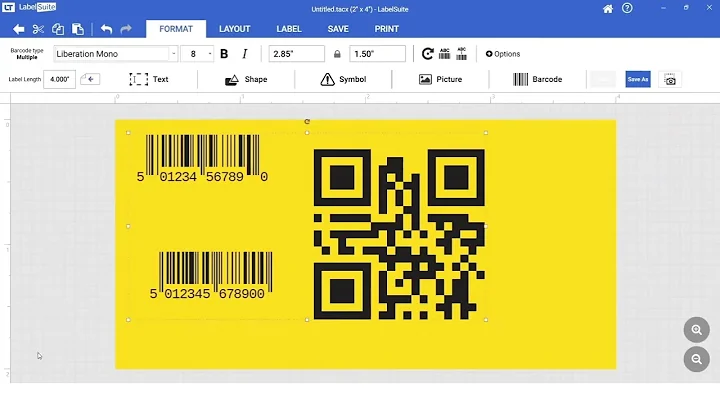
Task: Zoom in on the canvas
Action: point(697,330)
